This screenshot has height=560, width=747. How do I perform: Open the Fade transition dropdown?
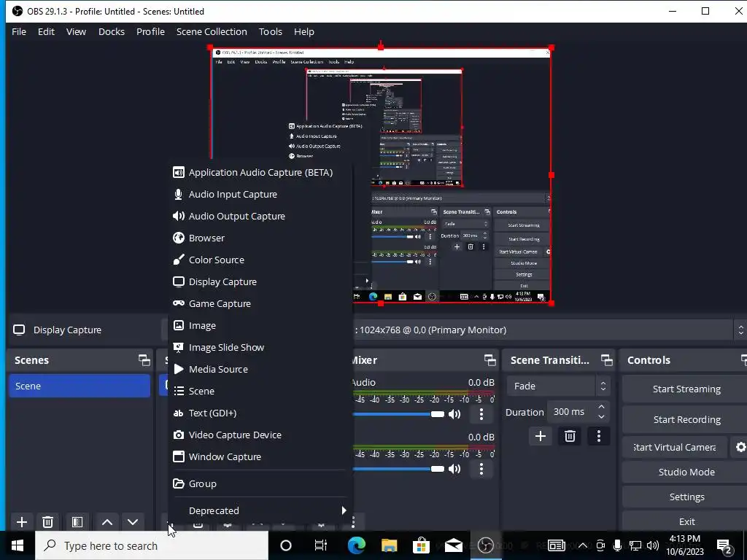558,386
